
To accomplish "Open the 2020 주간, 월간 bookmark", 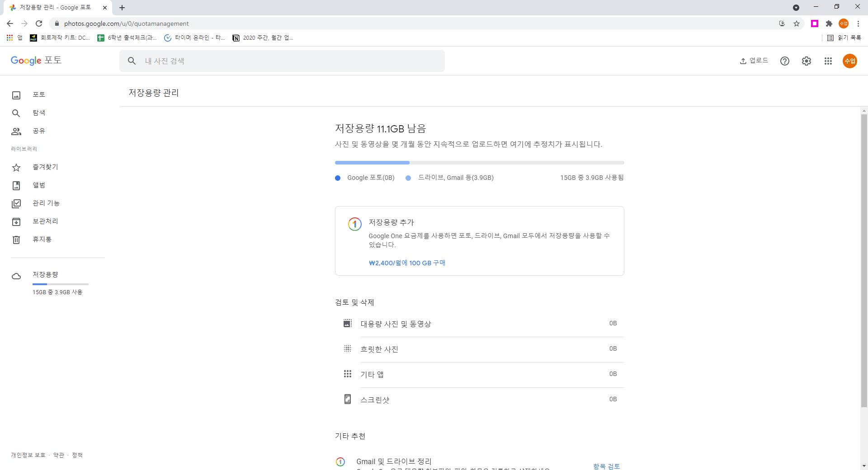I will coord(263,38).
